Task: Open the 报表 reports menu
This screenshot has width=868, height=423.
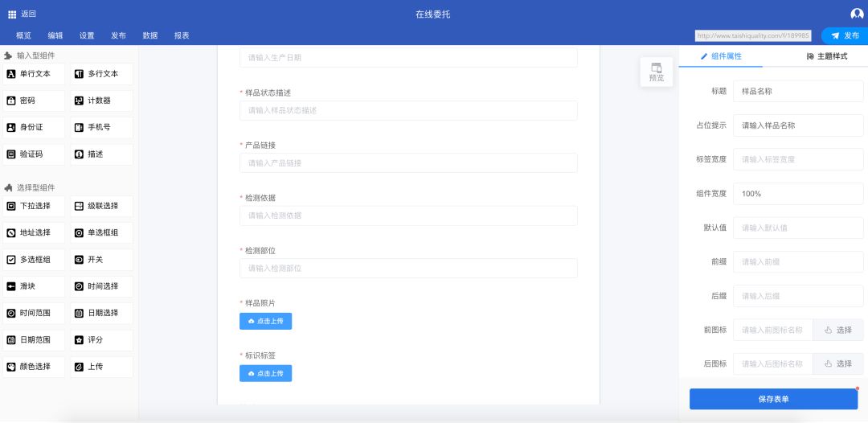Action: pos(182,35)
